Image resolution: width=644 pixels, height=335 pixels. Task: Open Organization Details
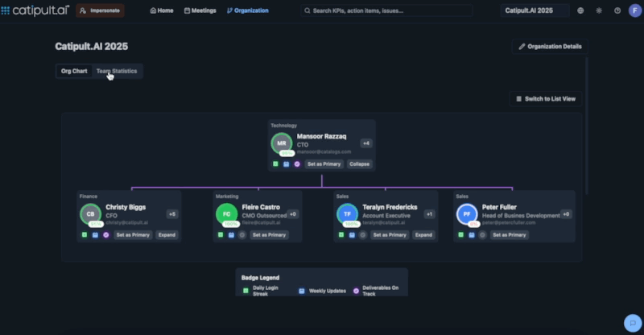[x=550, y=47]
